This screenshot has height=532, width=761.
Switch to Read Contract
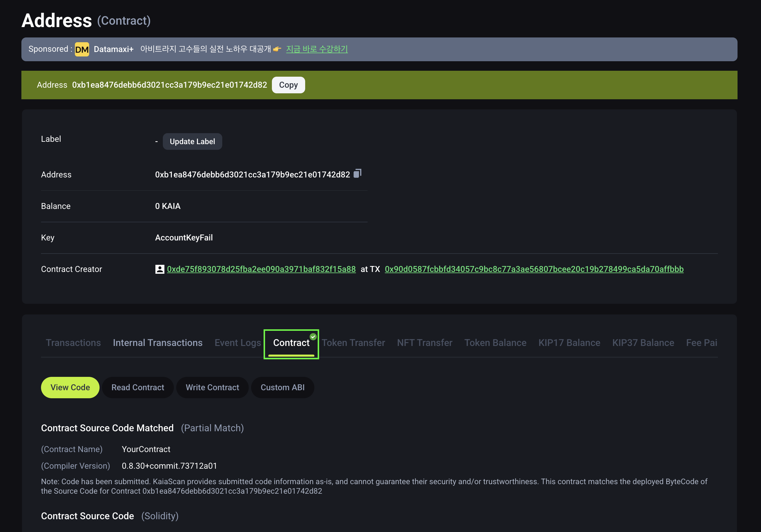point(138,387)
